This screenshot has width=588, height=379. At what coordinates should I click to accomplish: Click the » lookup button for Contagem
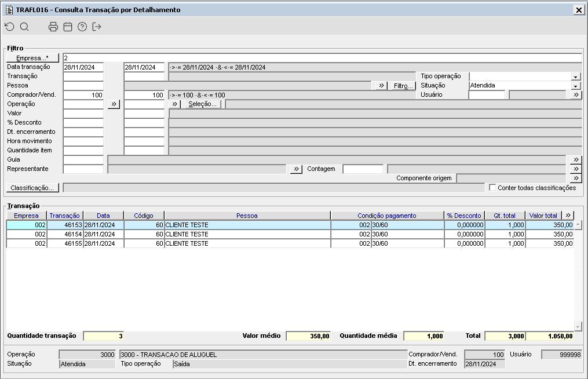point(576,169)
